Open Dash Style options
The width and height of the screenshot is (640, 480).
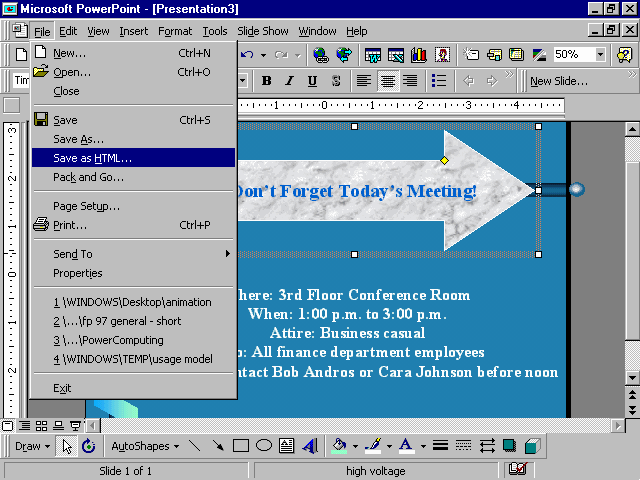463,446
